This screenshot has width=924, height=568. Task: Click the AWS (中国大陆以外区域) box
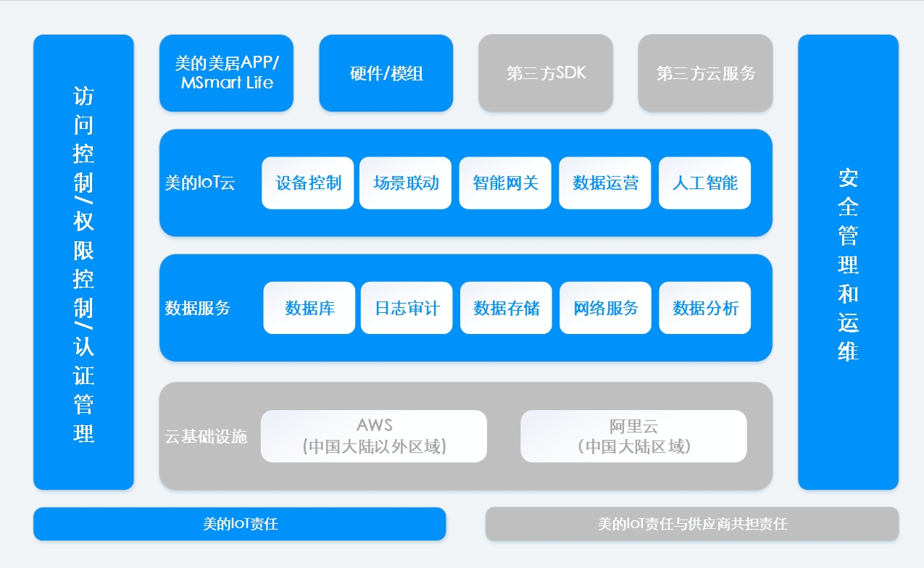coord(373,436)
